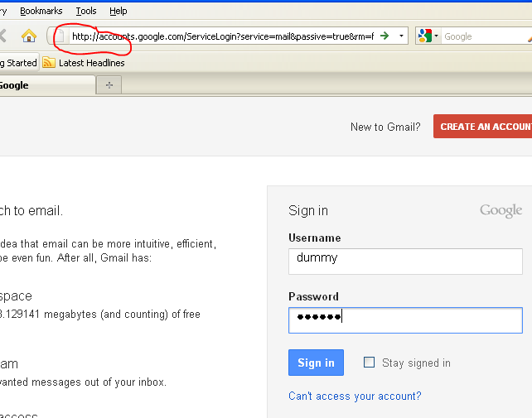Select the Google tab
532x418 pixels.
pyautogui.click(x=47, y=85)
